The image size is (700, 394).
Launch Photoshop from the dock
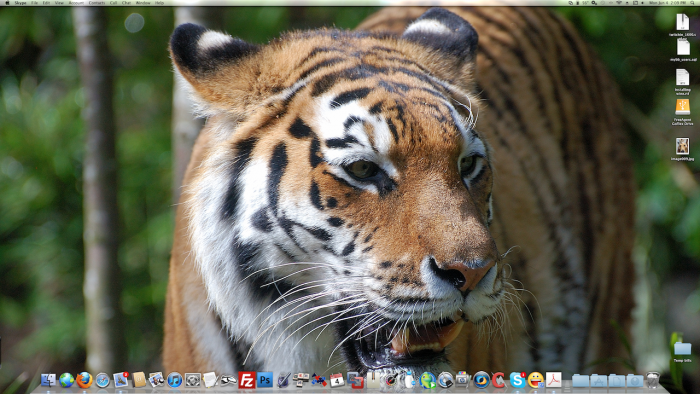(265, 380)
